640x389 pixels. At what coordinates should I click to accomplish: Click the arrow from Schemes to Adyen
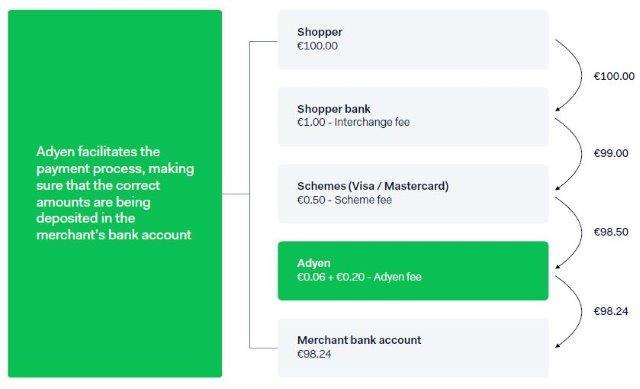(x=569, y=233)
